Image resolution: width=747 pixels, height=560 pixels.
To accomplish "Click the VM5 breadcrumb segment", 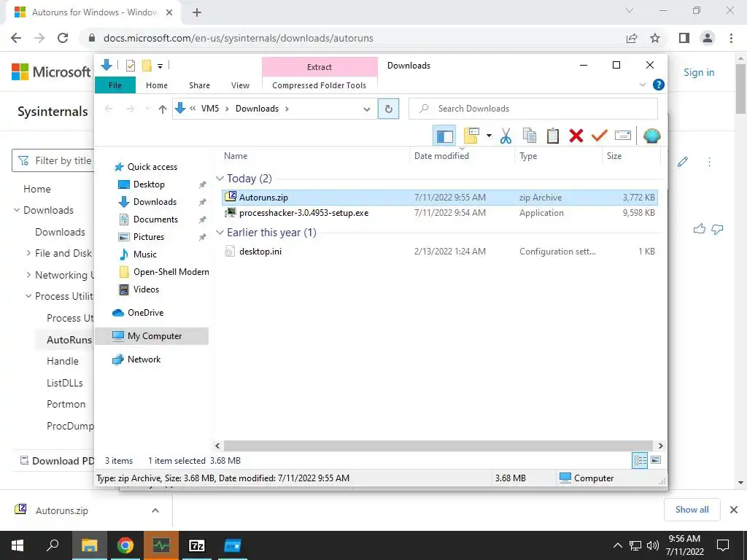I will pyautogui.click(x=209, y=109).
